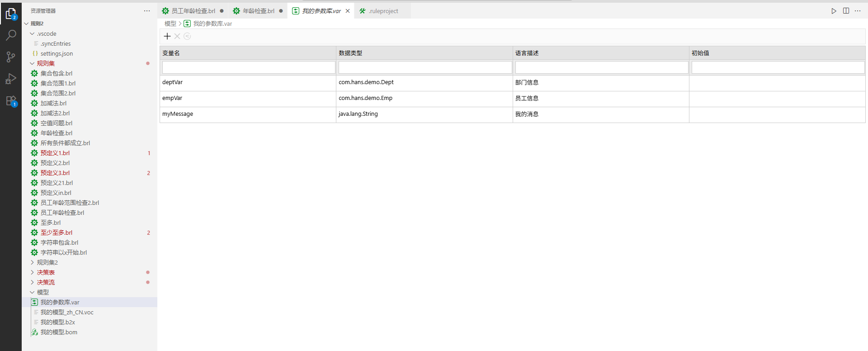868x351 pixels.
Task: Click the 变量名 filter input field
Action: pos(248,67)
